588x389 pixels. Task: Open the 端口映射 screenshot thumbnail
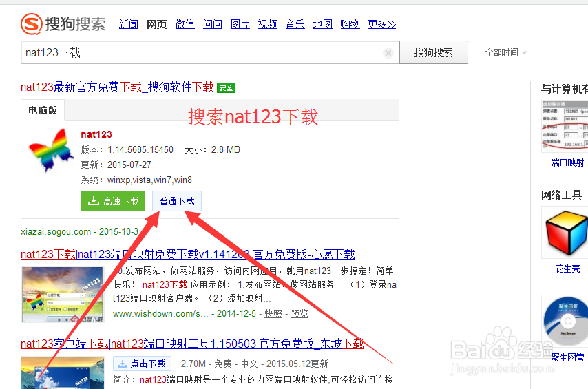coord(565,127)
